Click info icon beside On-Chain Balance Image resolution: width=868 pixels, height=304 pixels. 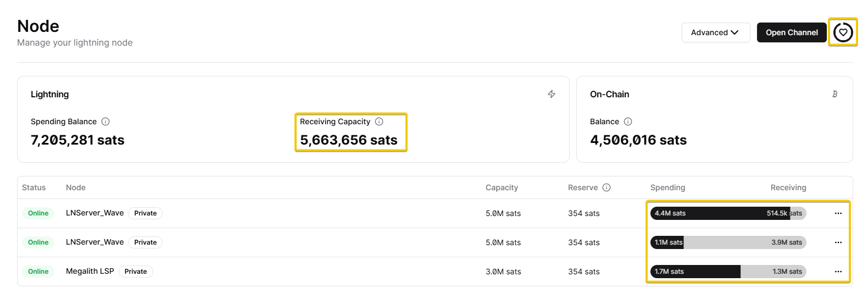628,121
